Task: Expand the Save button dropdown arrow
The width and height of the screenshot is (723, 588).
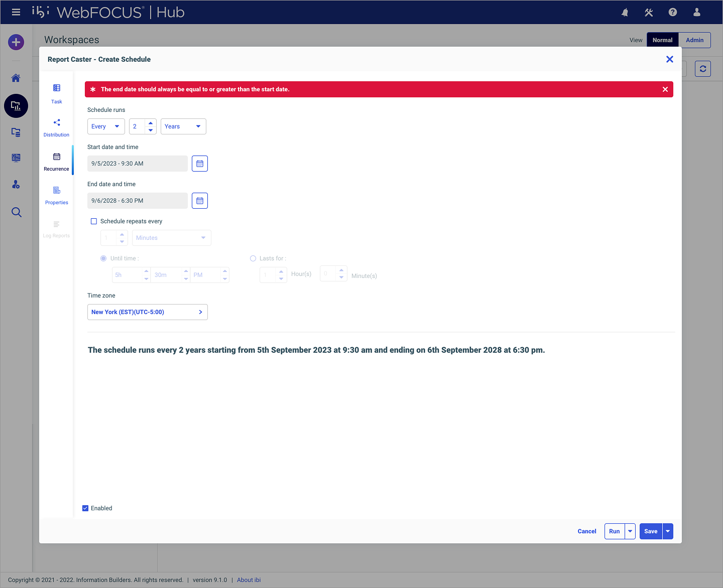Action: click(668, 531)
